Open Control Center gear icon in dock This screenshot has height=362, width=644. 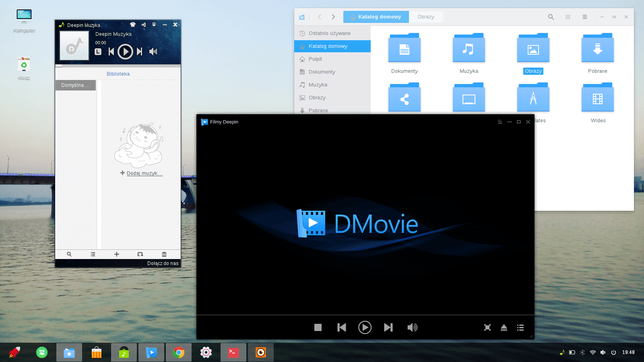(x=206, y=352)
